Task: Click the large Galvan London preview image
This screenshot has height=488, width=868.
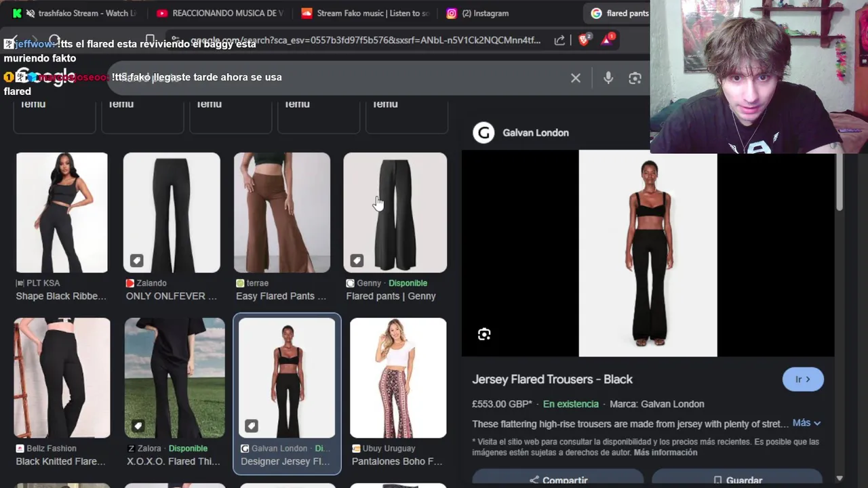Action: pos(648,254)
